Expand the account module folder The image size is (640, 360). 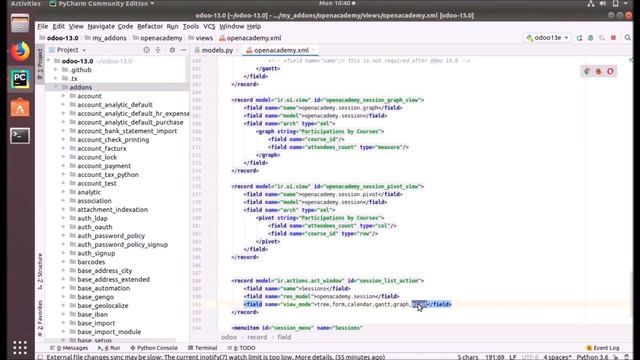point(63,96)
